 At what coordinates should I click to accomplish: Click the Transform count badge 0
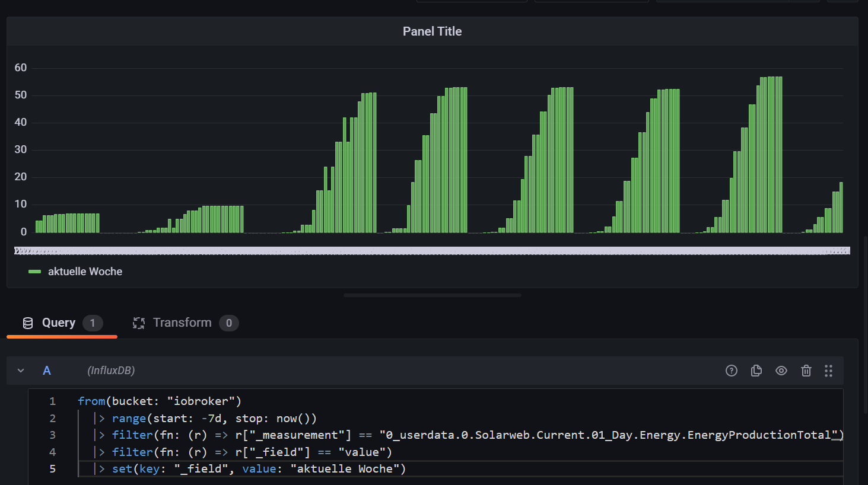click(x=229, y=323)
